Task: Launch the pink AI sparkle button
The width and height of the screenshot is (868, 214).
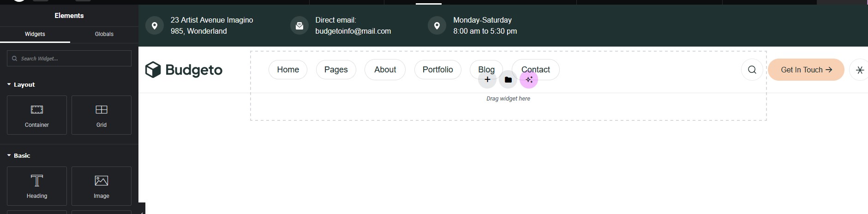Action: [x=529, y=80]
